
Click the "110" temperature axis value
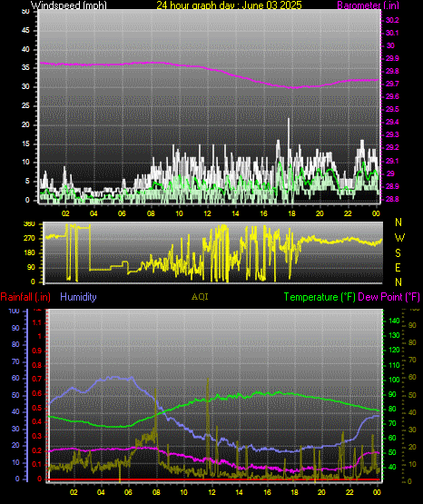(394, 365)
